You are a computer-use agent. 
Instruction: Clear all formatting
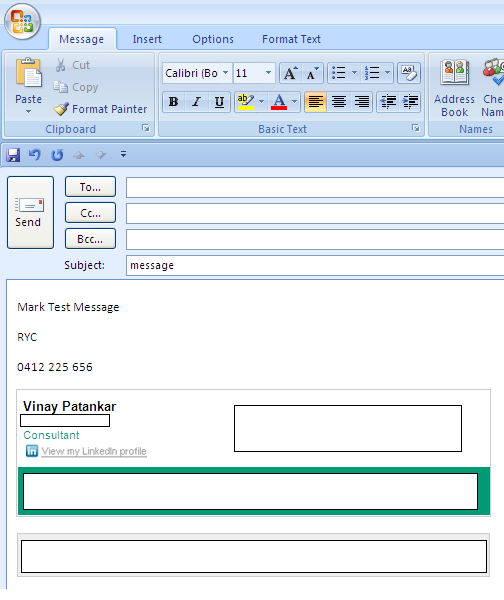point(409,73)
